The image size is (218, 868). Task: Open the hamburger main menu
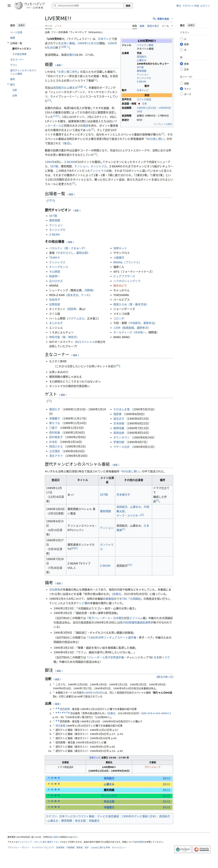(x=9, y=6)
